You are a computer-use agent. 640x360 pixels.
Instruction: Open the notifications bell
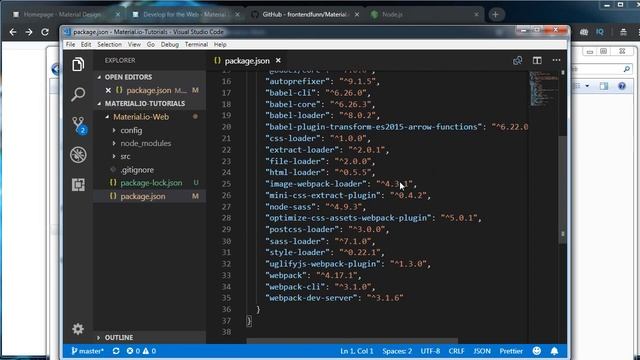pos(554,351)
